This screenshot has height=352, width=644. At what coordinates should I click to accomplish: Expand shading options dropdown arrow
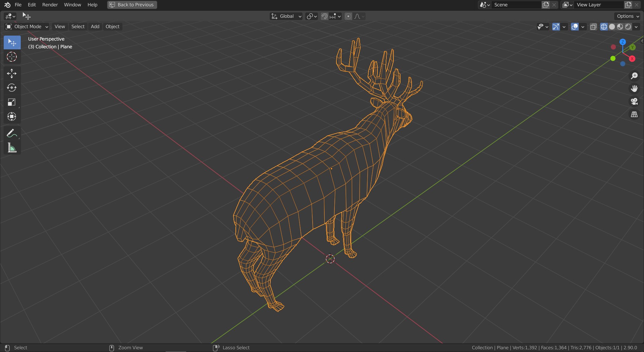[636, 27]
